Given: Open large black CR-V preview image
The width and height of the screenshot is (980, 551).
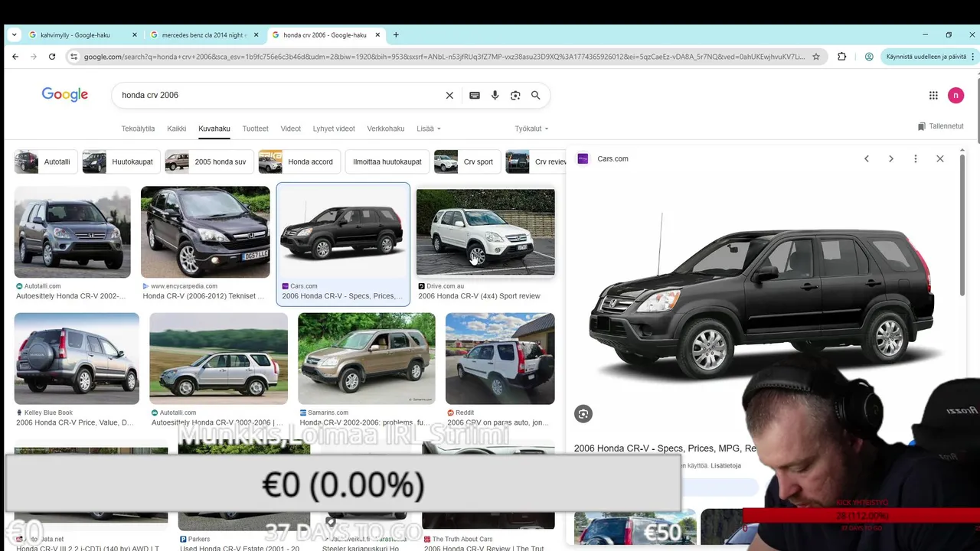Looking at the screenshot, I should (762, 298).
